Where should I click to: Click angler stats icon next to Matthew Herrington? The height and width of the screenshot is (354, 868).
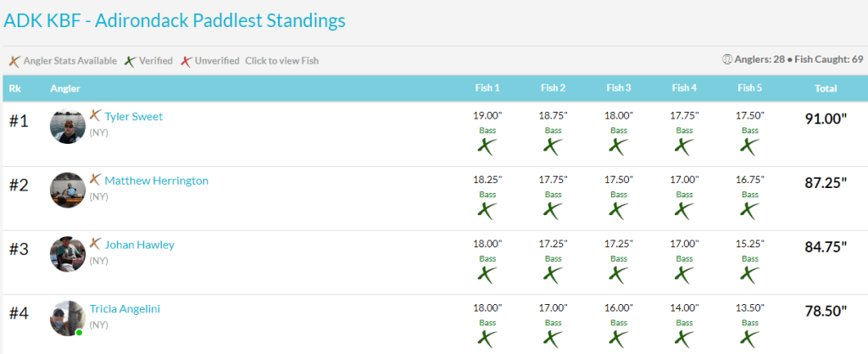point(95,180)
